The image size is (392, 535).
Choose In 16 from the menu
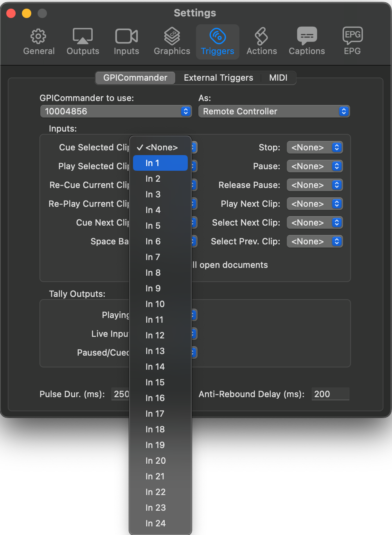point(160,398)
